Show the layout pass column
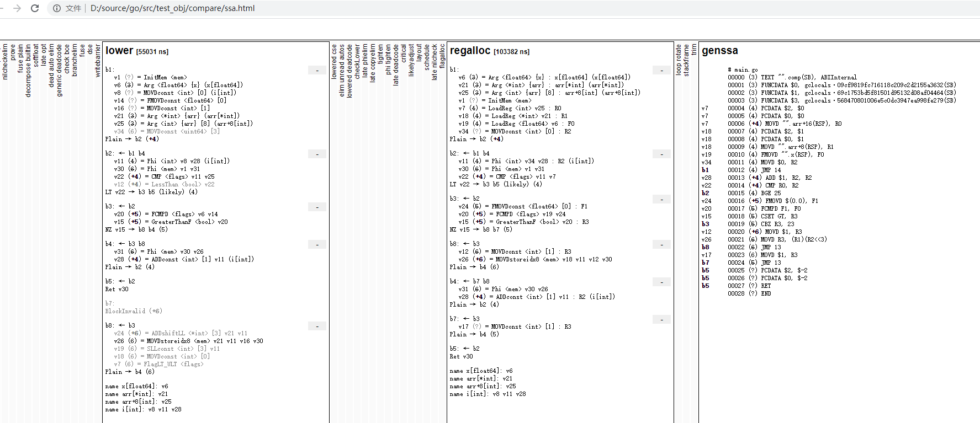This screenshot has width=980, height=423. (x=419, y=53)
